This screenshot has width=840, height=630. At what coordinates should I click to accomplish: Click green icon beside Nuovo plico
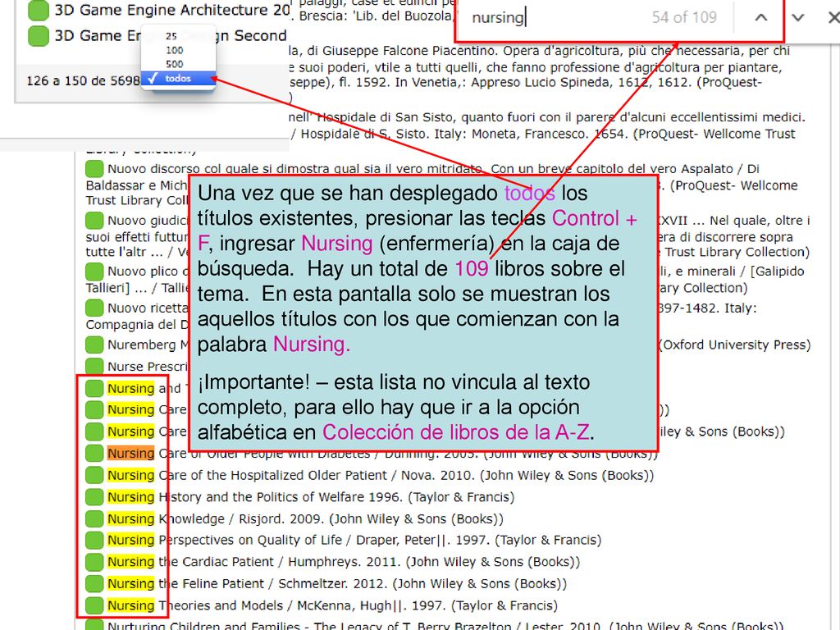coord(94,271)
